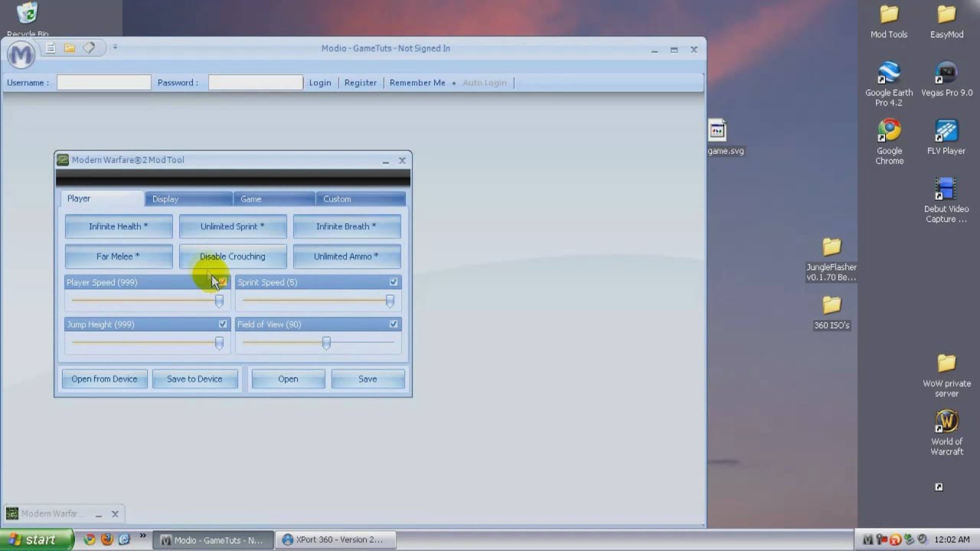The image size is (980, 551).
Task: Click Firefox icon in quick launch bar
Action: [106, 540]
